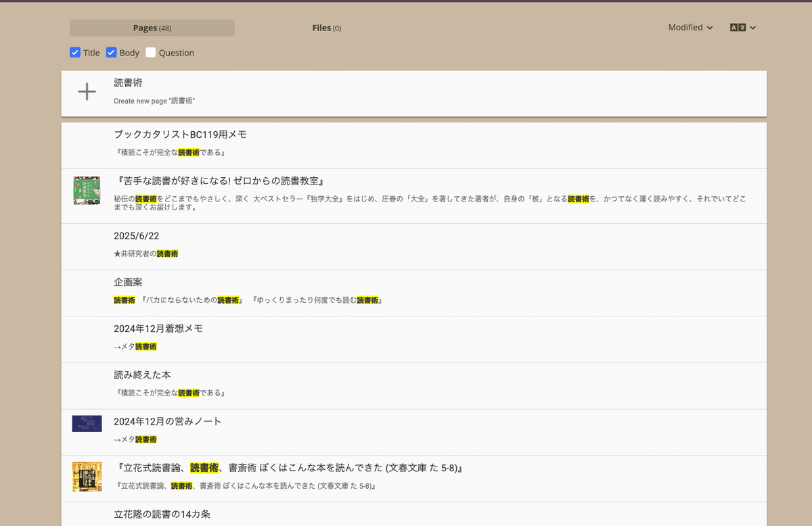Open the page ブックカタリストBC119用メモ
This screenshot has height=526, width=812.
pos(180,134)
